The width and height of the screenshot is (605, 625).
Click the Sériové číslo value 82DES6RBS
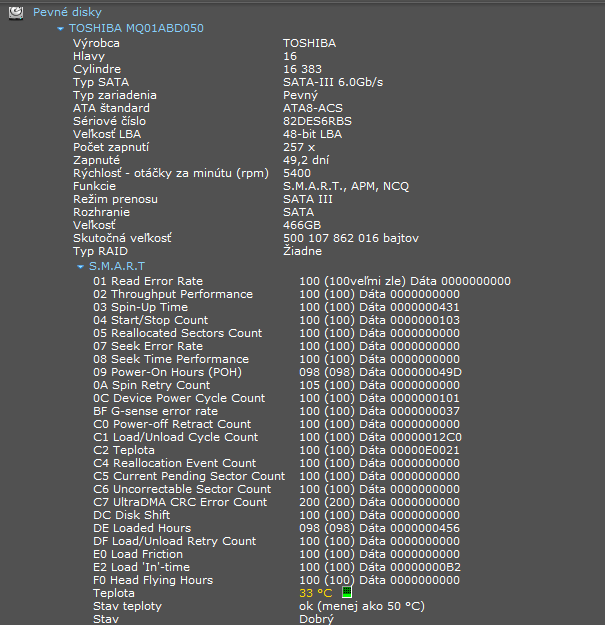pyautogui.click(x=317, y=121)
